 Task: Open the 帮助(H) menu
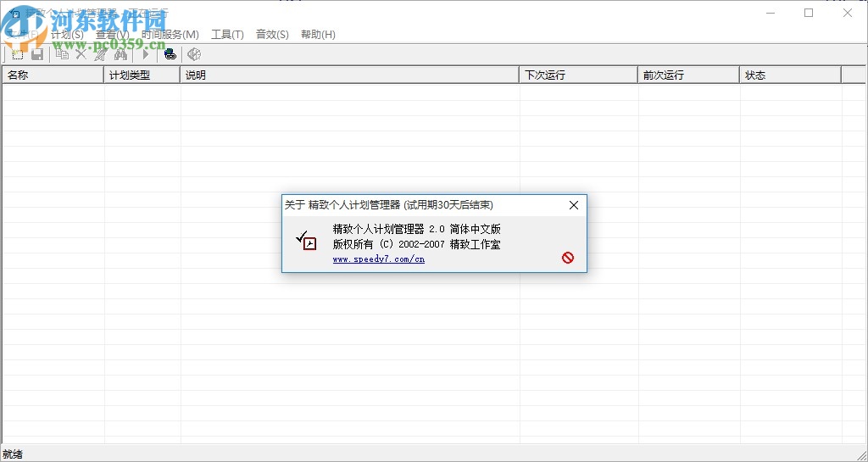click(x=319, y=34)
